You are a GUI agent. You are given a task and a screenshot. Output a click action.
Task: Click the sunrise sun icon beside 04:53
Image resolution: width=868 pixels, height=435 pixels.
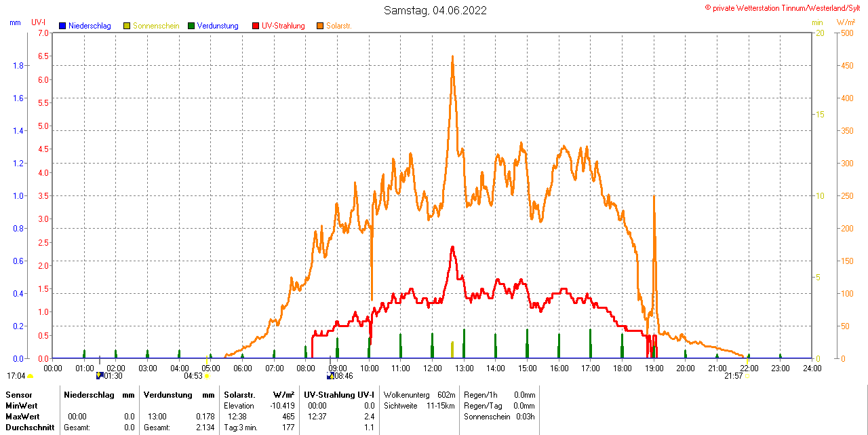click(207, 376)
